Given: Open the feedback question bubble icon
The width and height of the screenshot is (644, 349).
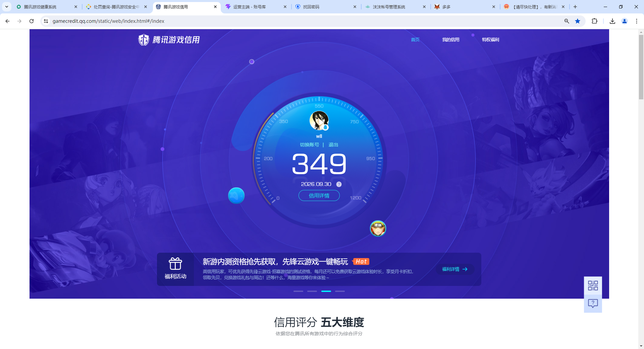Looking at the screenshot, I should [593, 304].
